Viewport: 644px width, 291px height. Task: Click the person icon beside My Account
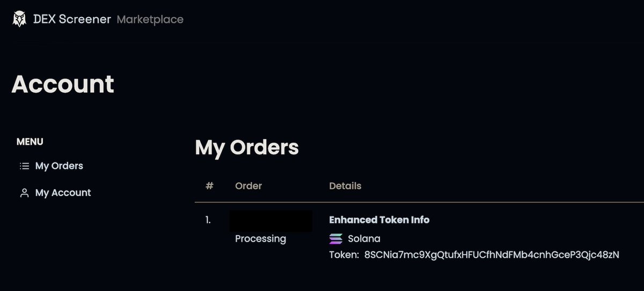(x=24, y=193)
